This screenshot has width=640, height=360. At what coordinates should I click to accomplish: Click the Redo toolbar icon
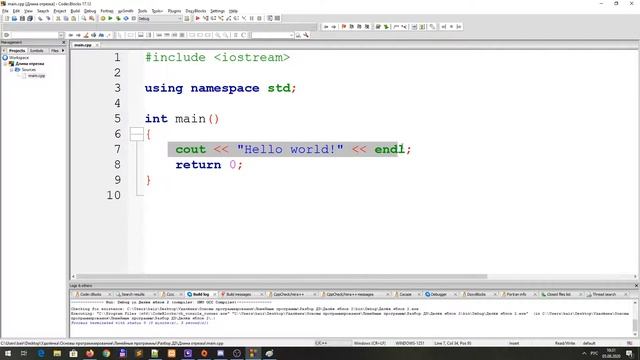point(48,18)
